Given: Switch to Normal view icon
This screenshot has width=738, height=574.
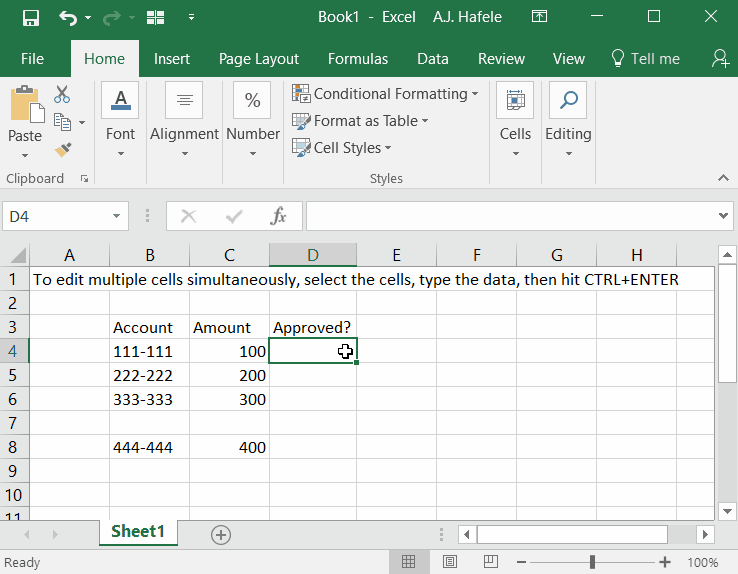Looking at the screenshot, I should pos(409,562).
